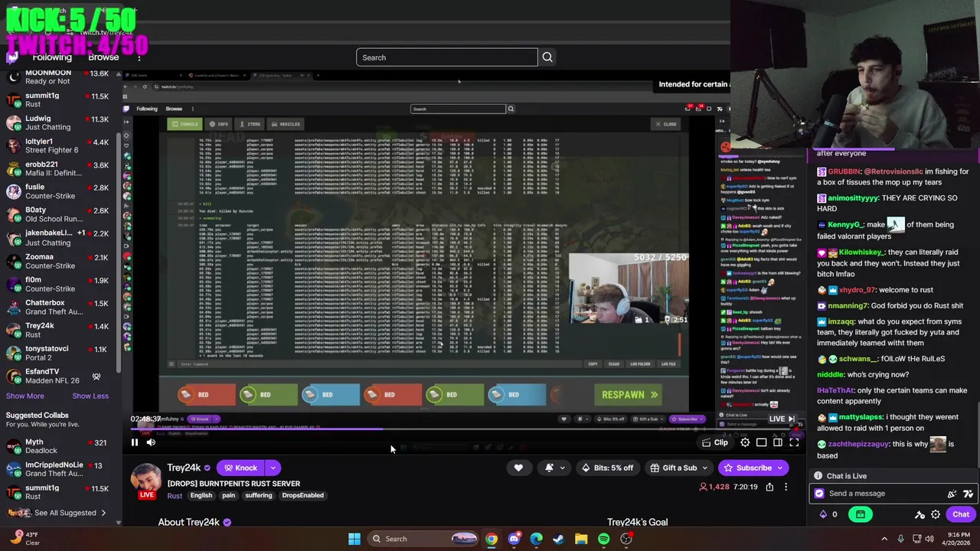980x551 pixels.
Task: Open the chat identity badge icon
Action: click(x=819, y=494)
